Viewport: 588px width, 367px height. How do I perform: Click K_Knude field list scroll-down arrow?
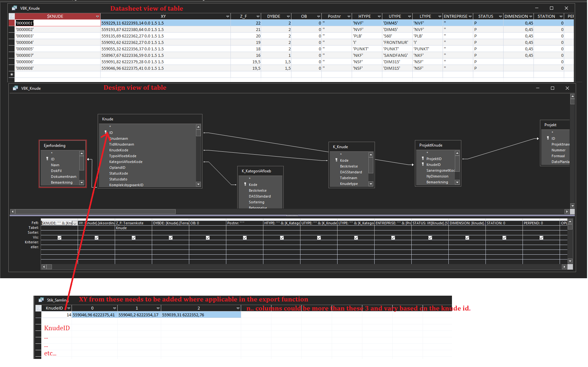coord(371,184)
